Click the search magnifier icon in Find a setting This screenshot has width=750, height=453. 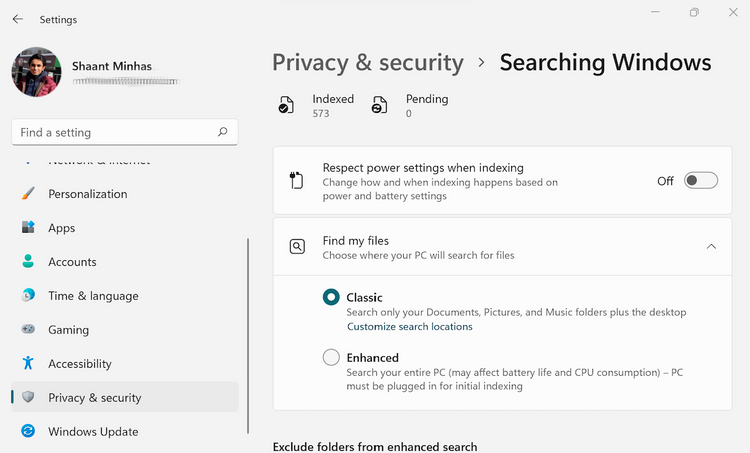click(x=222, y=132)
